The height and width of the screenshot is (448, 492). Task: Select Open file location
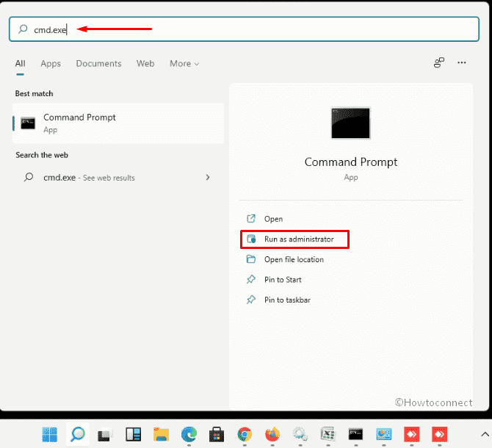click(294, 259)
